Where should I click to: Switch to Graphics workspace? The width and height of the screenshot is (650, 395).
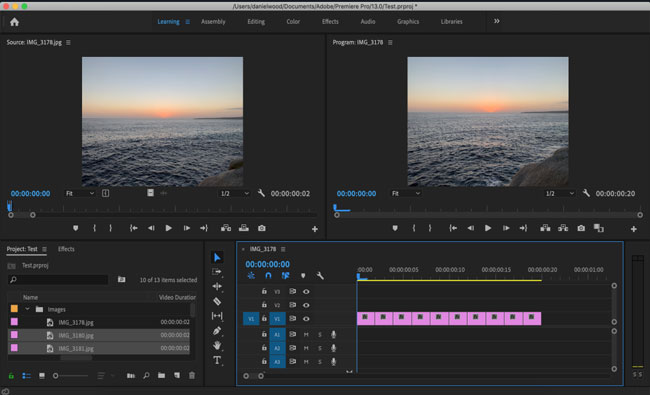click(408, 22)
